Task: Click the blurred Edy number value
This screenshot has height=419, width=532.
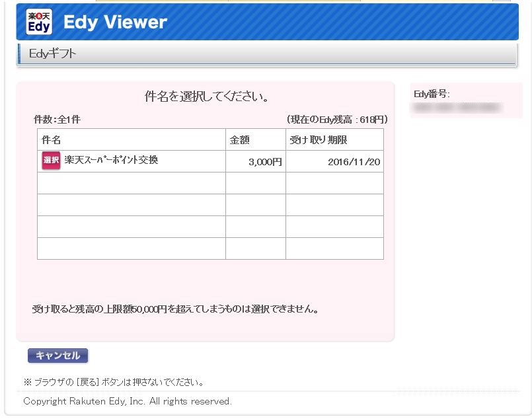Action: tap(457, 108)
